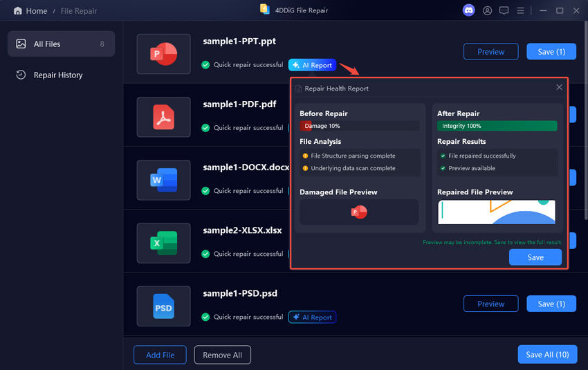
Task: Click green success checkmark for sample1-PSD.psd
Action: 205,317
